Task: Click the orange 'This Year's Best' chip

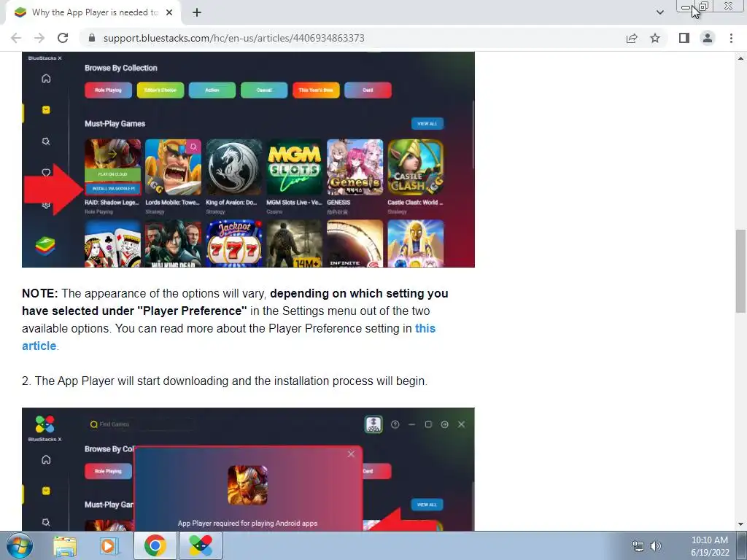Action: (316, 90)
